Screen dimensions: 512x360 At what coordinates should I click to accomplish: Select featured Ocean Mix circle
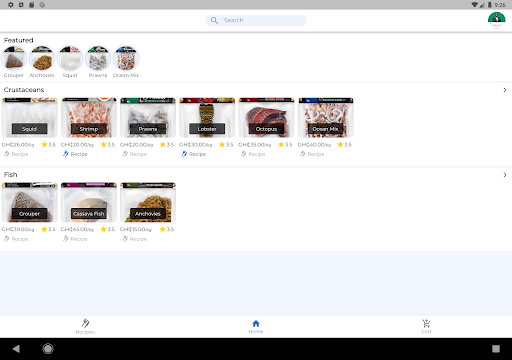[126, 59]
